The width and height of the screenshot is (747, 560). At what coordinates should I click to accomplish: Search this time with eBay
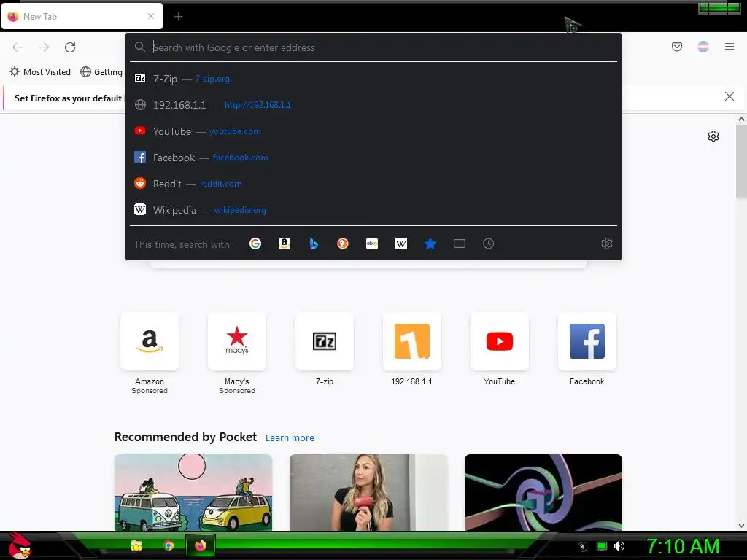pos(372,244)
